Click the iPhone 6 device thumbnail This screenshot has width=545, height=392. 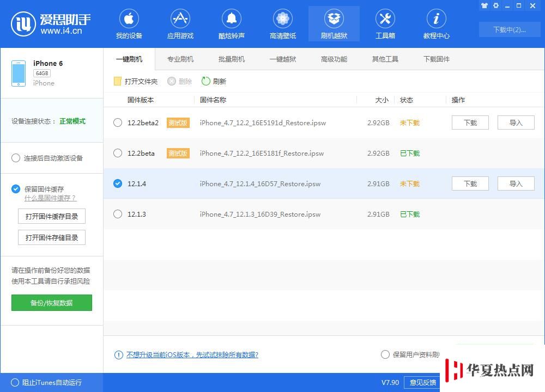pyautogui.click(x=19, y=73)
